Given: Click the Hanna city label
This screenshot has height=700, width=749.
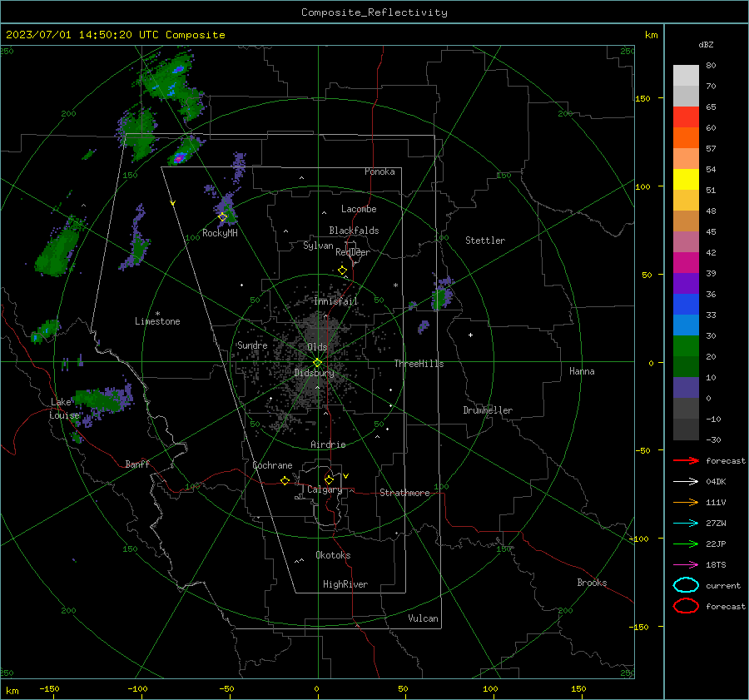Looking at the screenshot, I should [x=582, y=371].
